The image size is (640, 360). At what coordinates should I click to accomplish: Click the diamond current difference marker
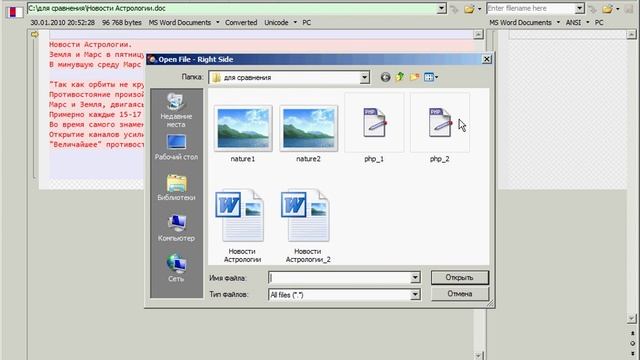(x=632, y=343)
